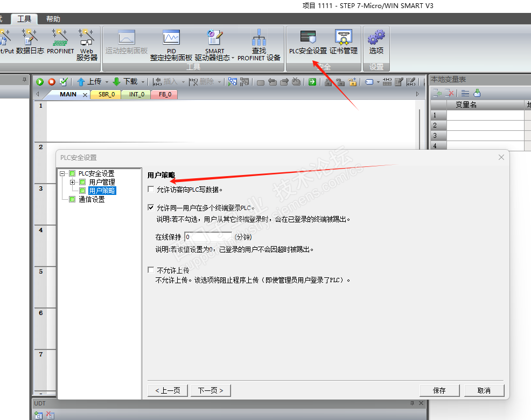Launch the PROFINET wizard icon
Viewport: 531px width, 420px height.
click(x=60, y=41)
